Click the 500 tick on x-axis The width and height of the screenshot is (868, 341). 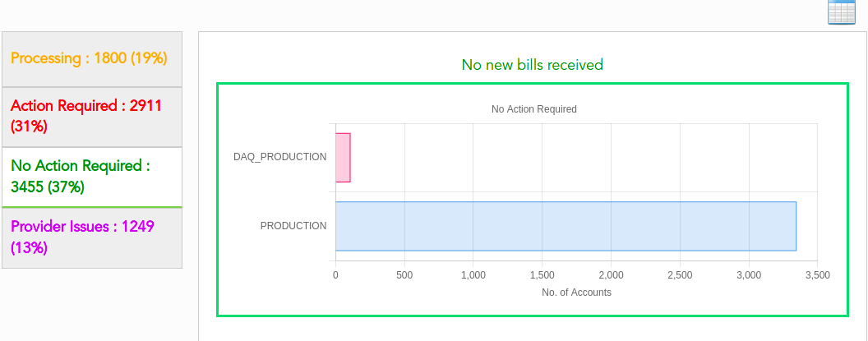(404, 275)
